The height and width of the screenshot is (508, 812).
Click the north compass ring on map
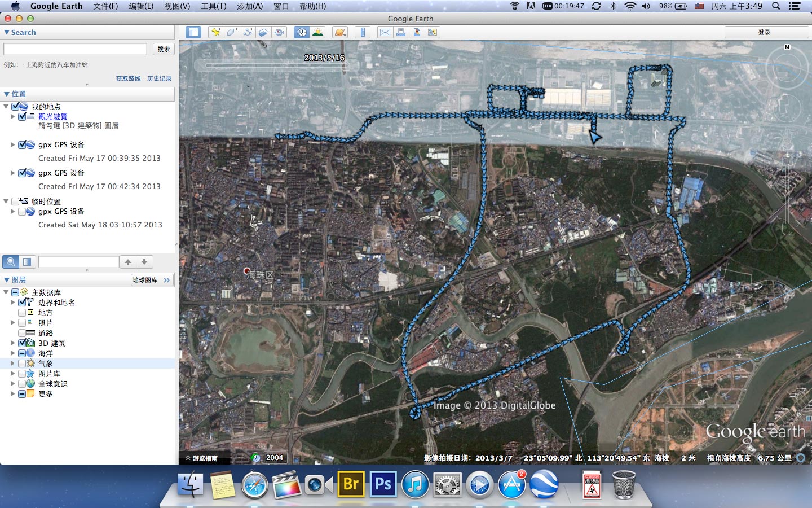pos(787,68)
